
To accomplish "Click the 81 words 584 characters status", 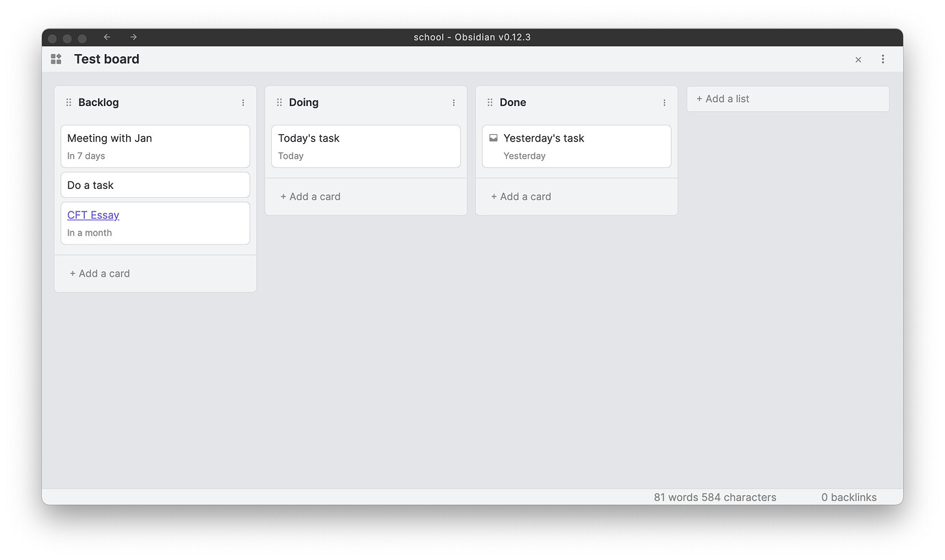I will click(715, 498).
